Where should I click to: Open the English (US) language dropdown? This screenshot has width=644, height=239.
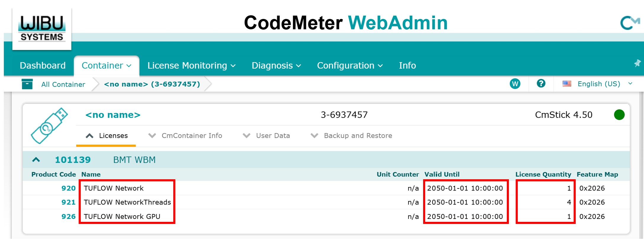point(605,84)
